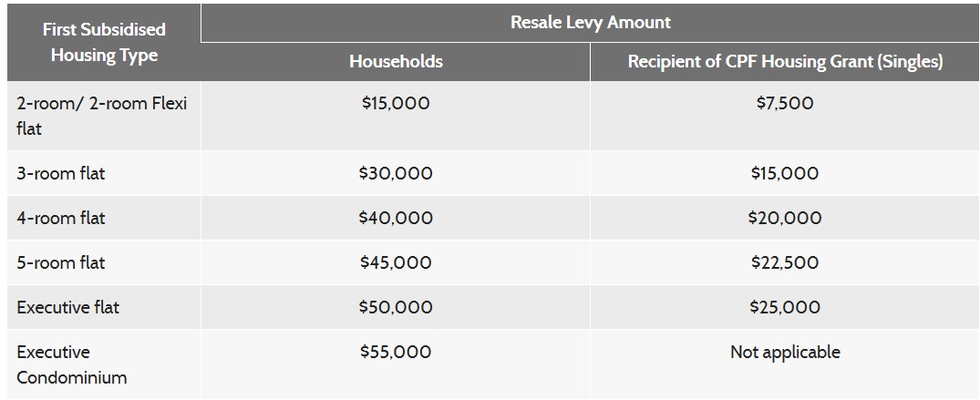Image resolution: width=980 pixels, height=400 pixels.
Task: Select the '5-room flat' row label
Action: [x=61, y=262]
